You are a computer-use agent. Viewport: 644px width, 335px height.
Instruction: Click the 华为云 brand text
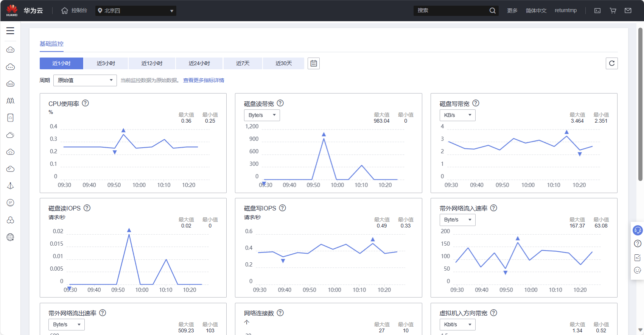click(x=33, y=11)
